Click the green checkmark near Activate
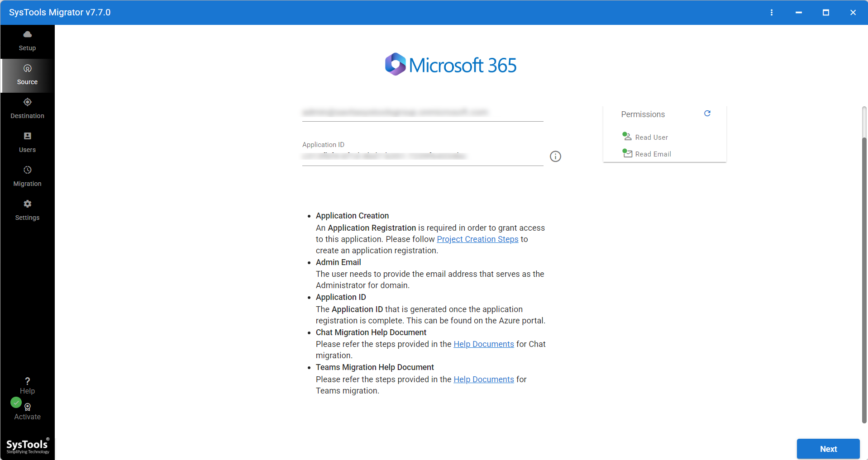 pyautogui.click(x=15, y=402)
